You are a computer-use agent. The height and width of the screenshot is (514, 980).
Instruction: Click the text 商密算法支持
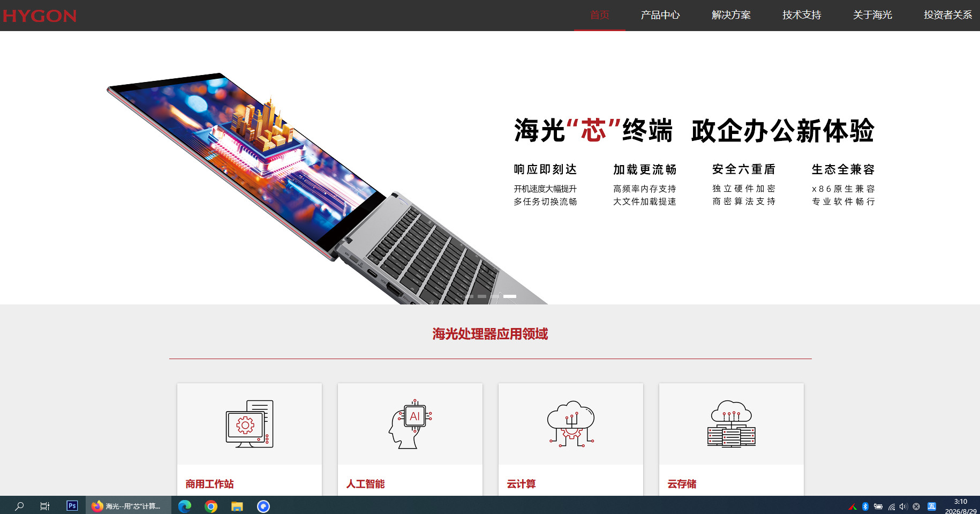[x=744, y=202]
